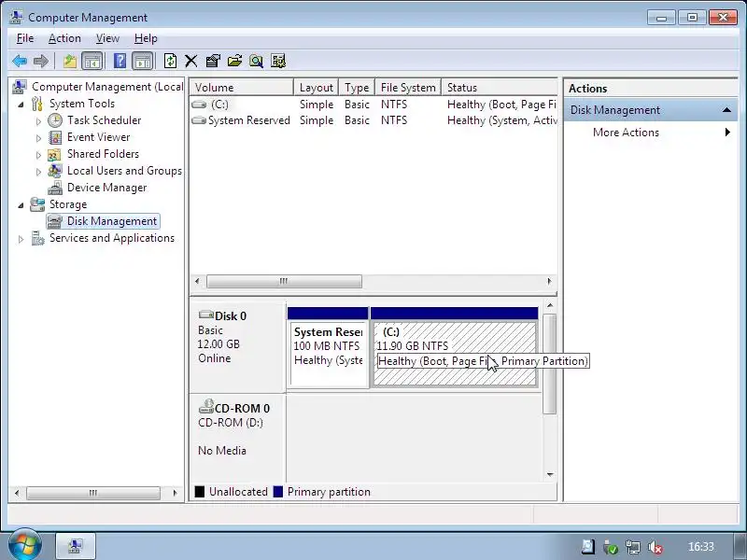Screen dimensions: 747x560
Task: Click the 16:33 taskbar clock
Action: click(701, 547)
